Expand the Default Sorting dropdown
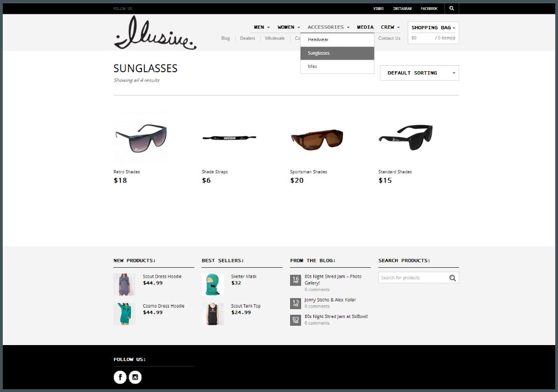 (419, 73)
